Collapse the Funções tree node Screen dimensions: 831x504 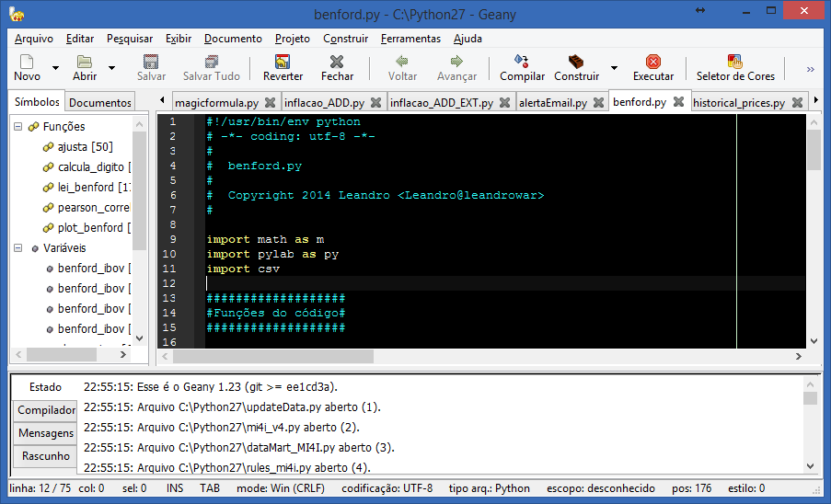tap(18, 127)
